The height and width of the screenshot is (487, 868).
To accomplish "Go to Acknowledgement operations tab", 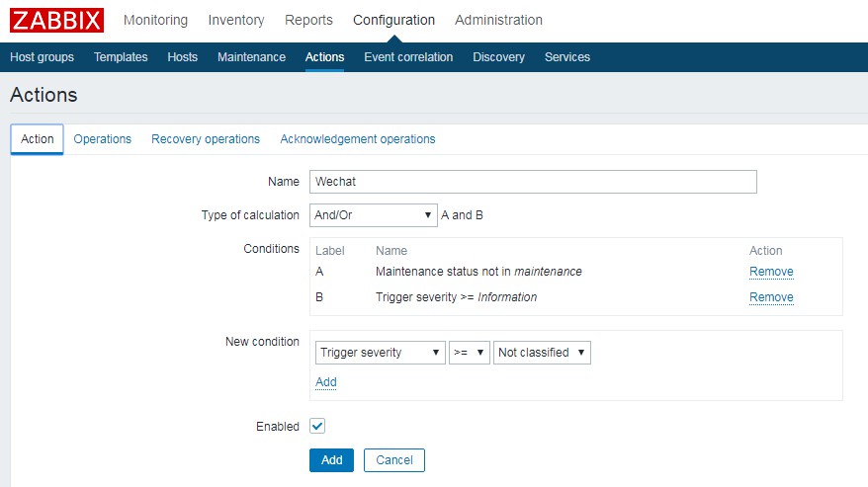I will point(357,139).
